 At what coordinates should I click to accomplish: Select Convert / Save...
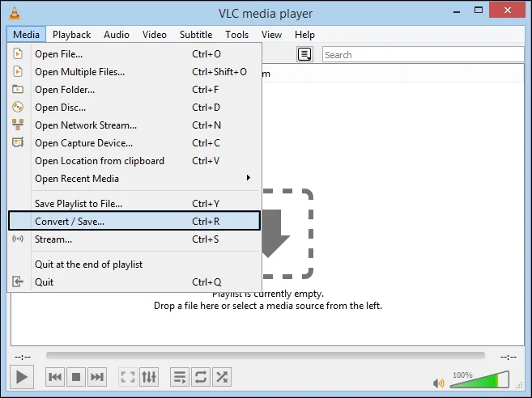tap(134, 221)
